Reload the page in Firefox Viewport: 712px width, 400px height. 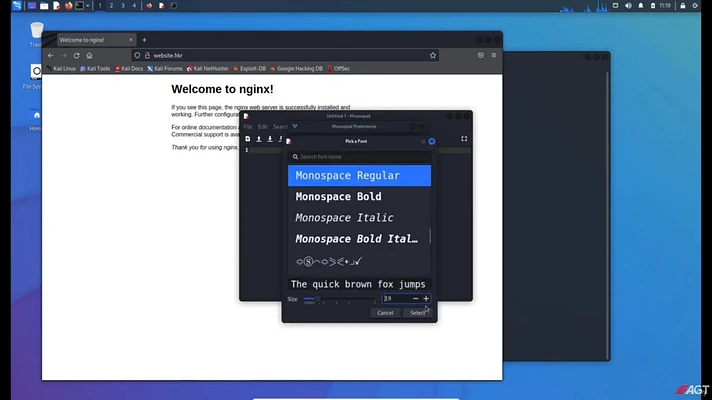(76, 55)
